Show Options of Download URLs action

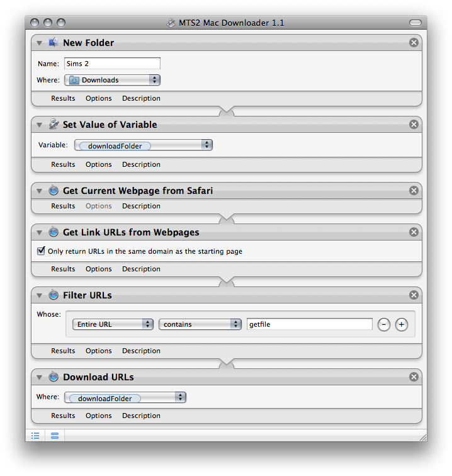[x=99, y=416]
